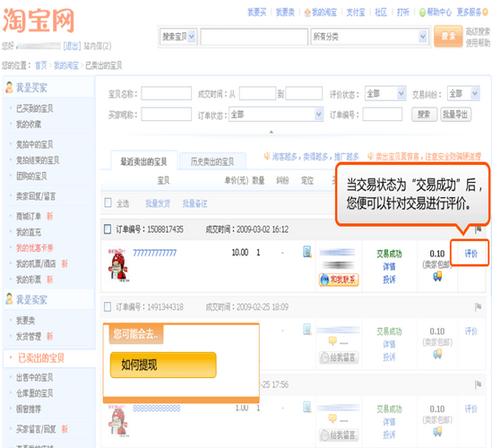The height and width of the screenshot is (448, 500).
Task: Click flag icon for order 1508817435
Action: coord(478,229)
